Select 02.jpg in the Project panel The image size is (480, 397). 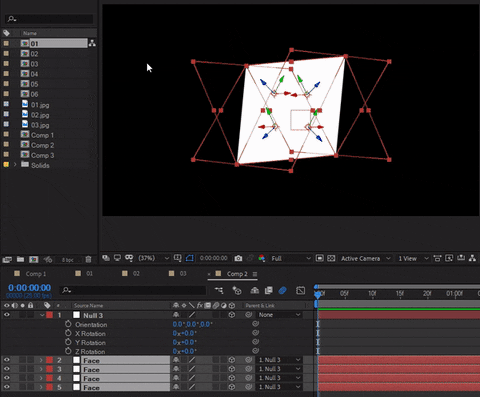pyautogui.click(x=40, y=115)
